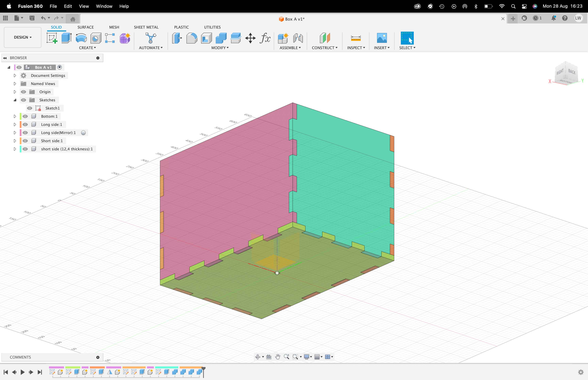Save the document with the disk icon
Image resolution: width=588 pixels, height=380 pixels.
[x=32, y=18]
